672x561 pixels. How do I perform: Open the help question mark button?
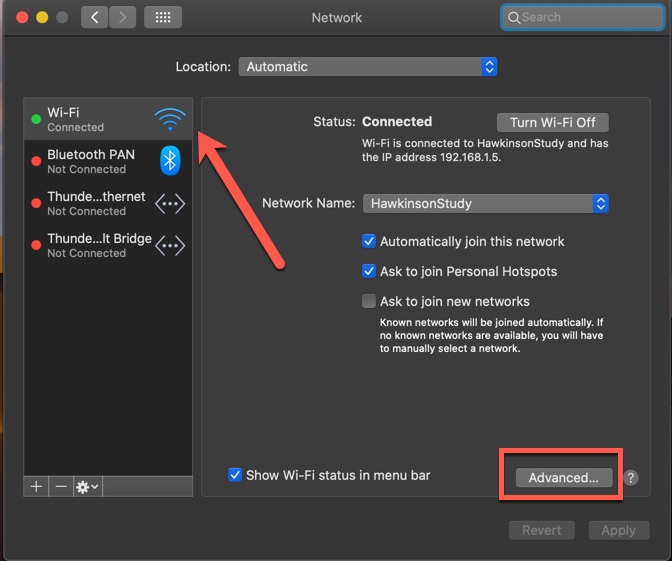[x=631, y=478]
